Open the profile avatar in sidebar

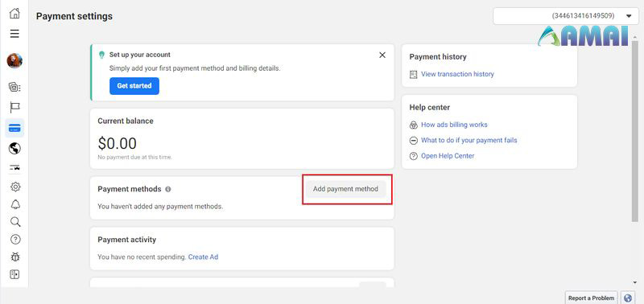(14, 60)
